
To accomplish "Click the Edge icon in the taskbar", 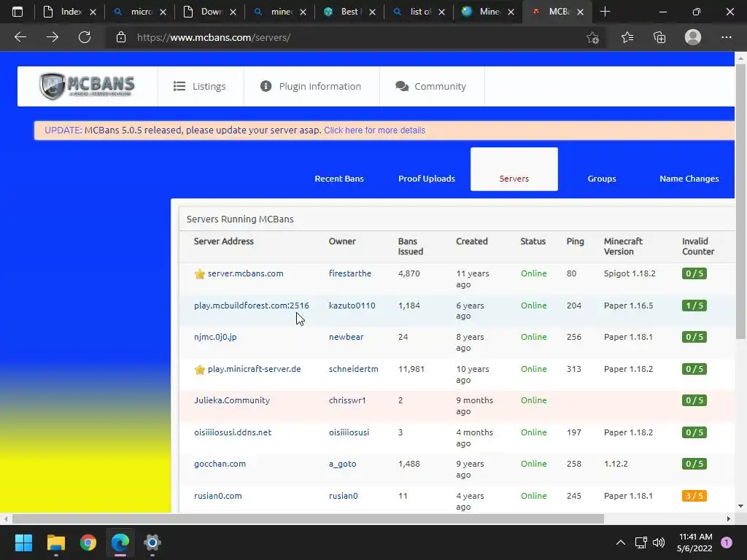I will pyautogui.click(x=120, y=542).
